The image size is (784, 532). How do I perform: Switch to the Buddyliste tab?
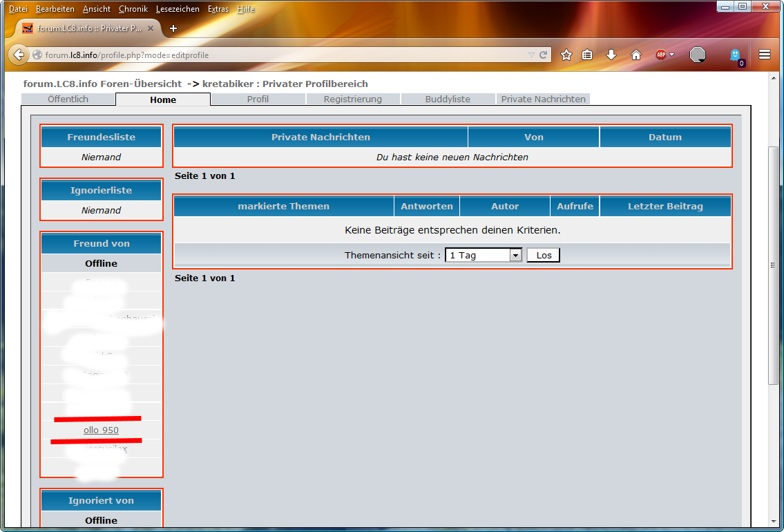coord(448,99)
